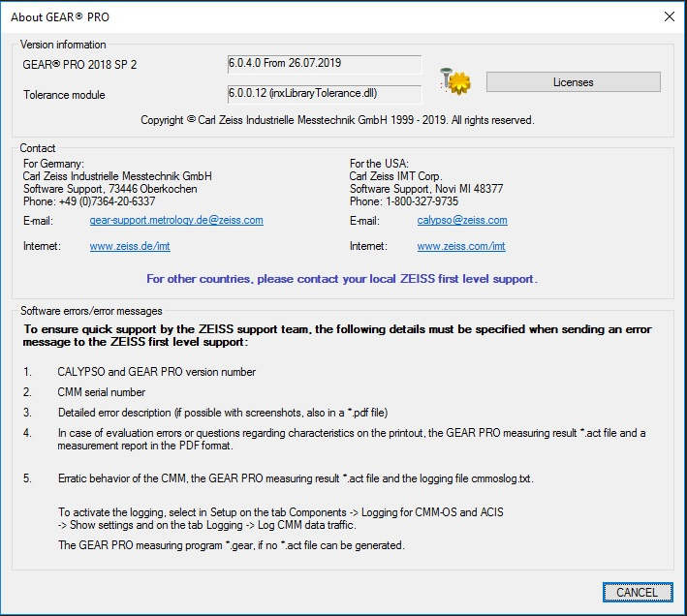The height and width of the screenshot is (616, 687).
Task: Click Software Support, Novi MI 48377 text
Action: [x=426, y=189]
